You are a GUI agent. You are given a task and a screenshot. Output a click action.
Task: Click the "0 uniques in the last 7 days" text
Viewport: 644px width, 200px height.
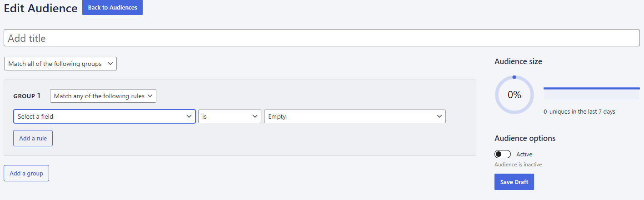pos(579,111)
